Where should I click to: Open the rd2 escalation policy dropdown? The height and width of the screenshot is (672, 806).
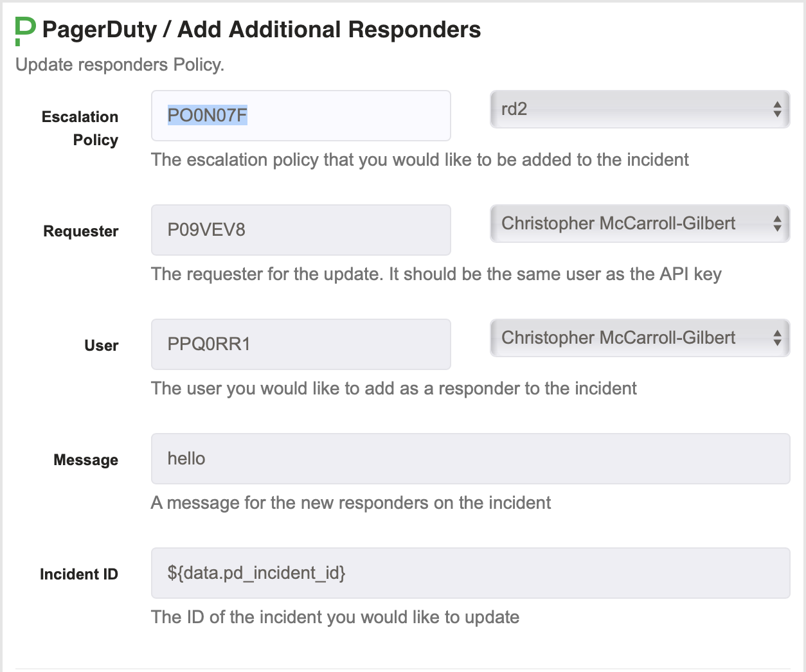640,109
